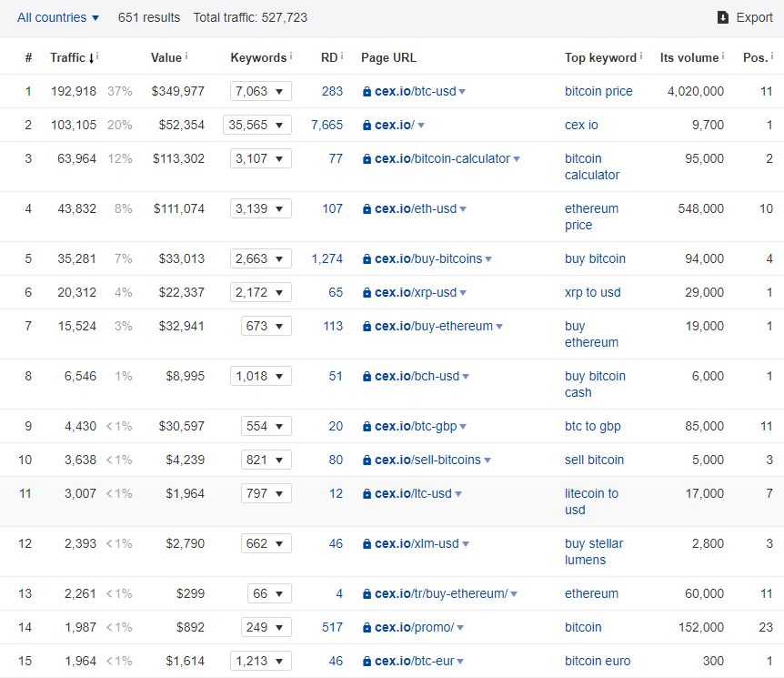Open the 'xrp to usd' keyword link
This screenshot has width=784, height=678.
(592, 292)
